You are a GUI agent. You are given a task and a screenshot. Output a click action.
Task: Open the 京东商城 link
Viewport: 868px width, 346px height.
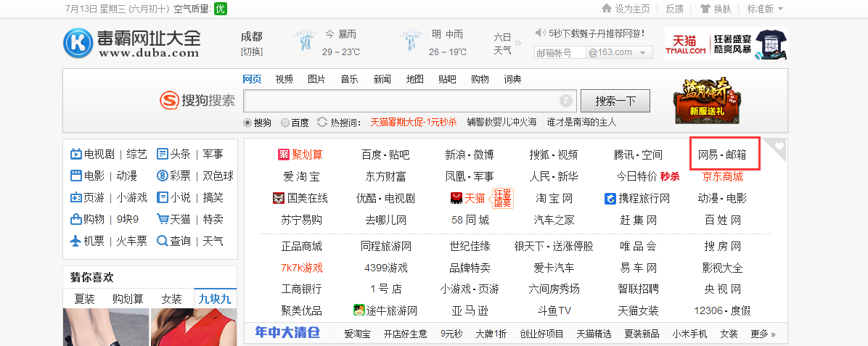pyautogui.click(x=722, y=176)
